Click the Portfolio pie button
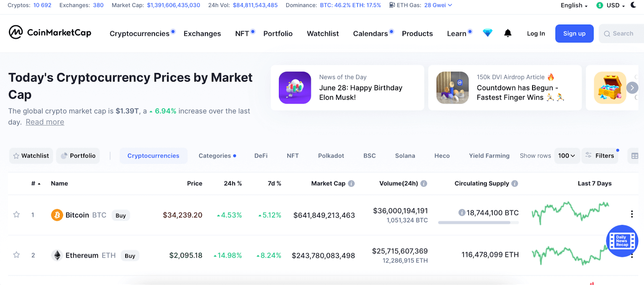This screenshot has width=644, height=285. [78, 156]
